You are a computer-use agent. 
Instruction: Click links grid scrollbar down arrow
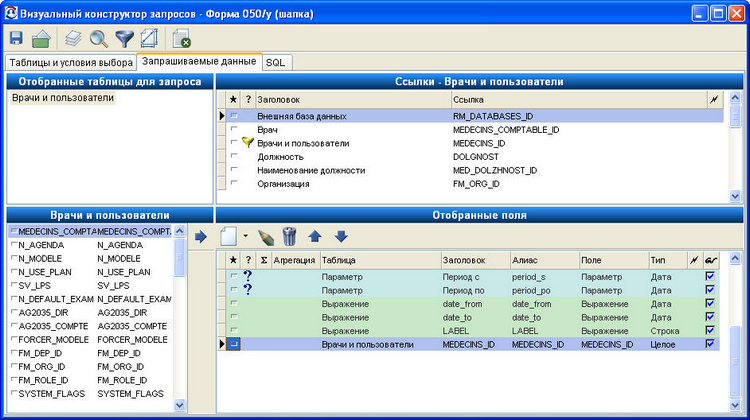click(735, 196)
